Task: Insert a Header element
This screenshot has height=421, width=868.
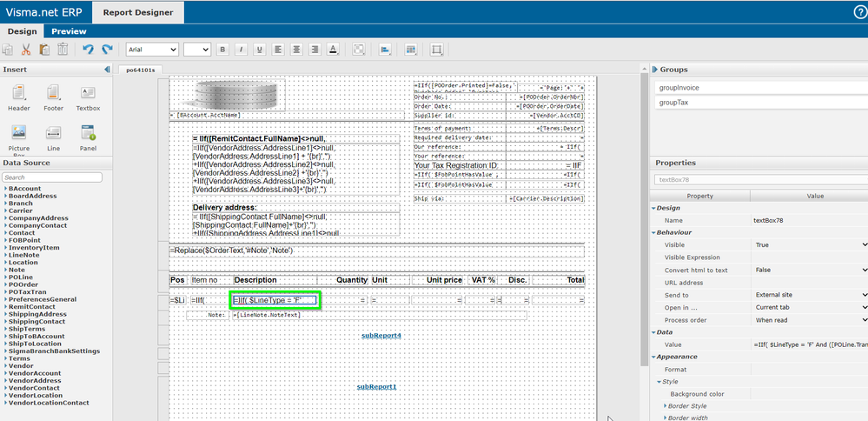Action: point(19,98)
